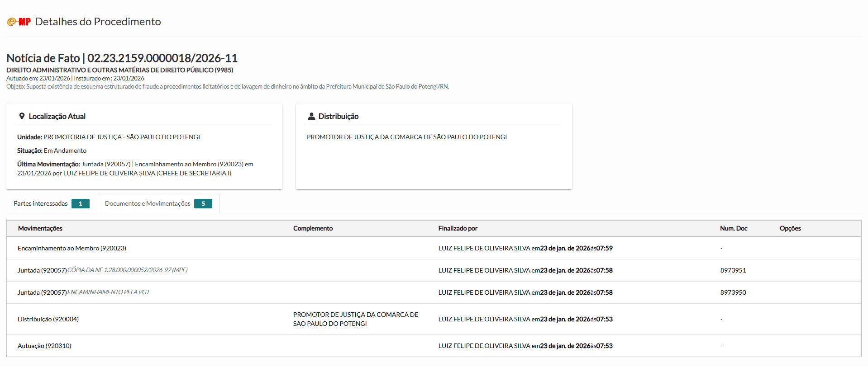Click the location pin icon beside Localização Atual
Screen dimensions: 868x367
pyautogui.click(x=22, y=116)
